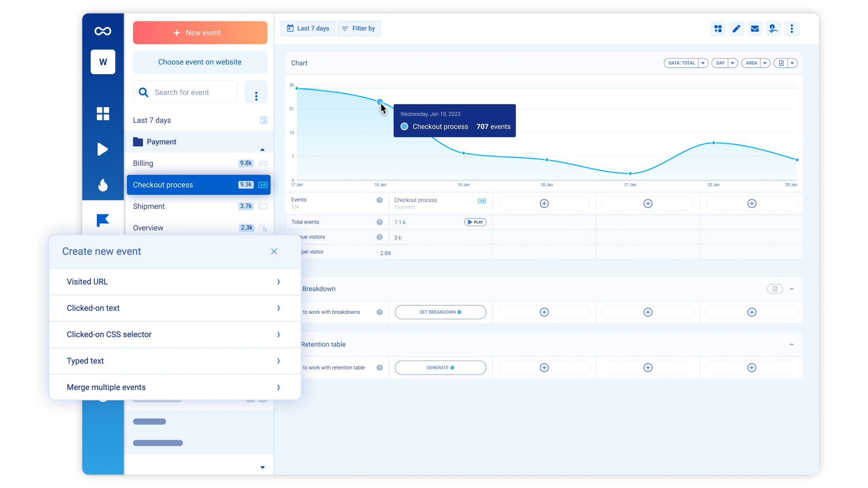Image resolution: width=868 pixels, height=488 pixels.
Task: Click the Search for event field
Action: tap(185, 92)
